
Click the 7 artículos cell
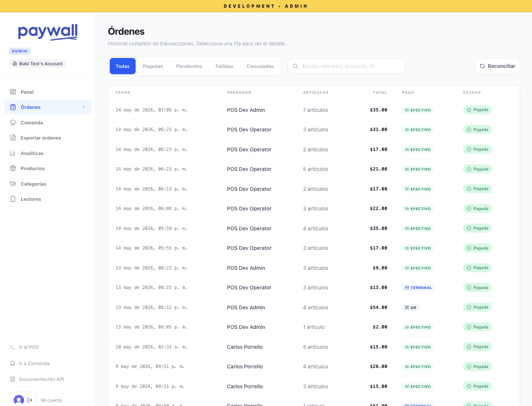[316, 110]
